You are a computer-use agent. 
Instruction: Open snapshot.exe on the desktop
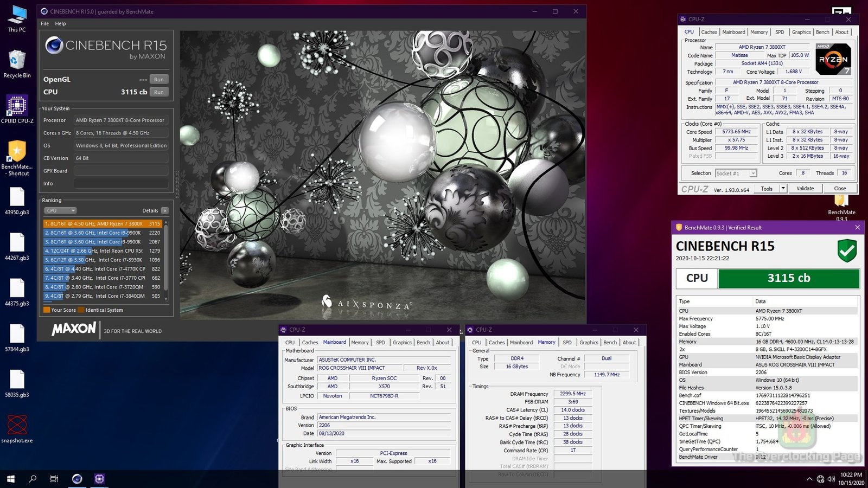(x=17, y=426)
